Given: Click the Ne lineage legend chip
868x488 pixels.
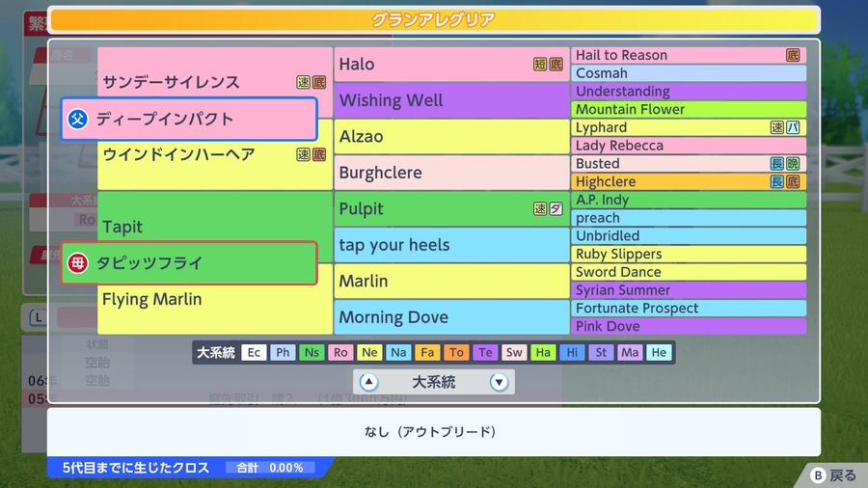Looking at the screenshot, I should [369, 352].
